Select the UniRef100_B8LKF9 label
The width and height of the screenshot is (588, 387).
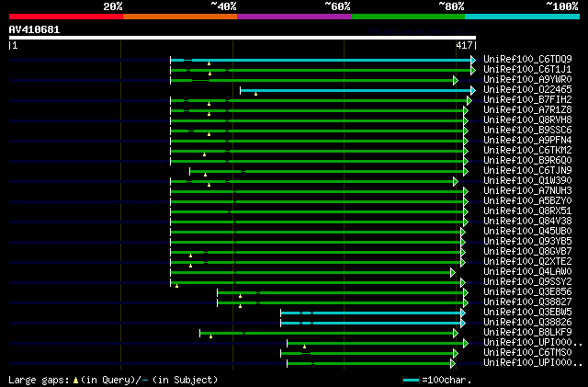[x=527, y=333]
